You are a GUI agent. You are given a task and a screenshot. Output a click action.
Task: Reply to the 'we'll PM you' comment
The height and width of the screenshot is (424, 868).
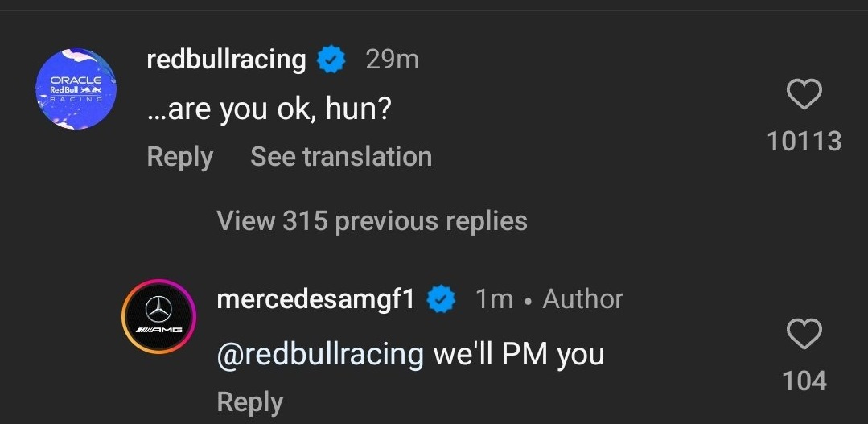tap(250, 402)
